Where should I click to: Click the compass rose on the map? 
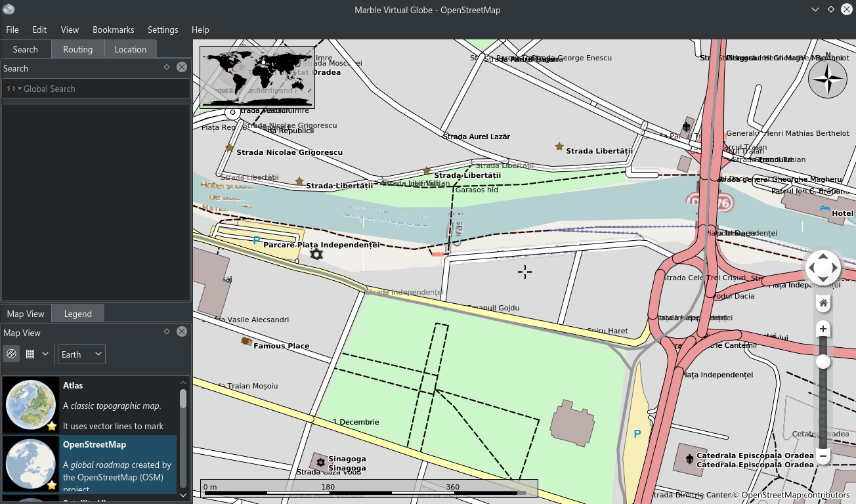click(x=828, y=79)
